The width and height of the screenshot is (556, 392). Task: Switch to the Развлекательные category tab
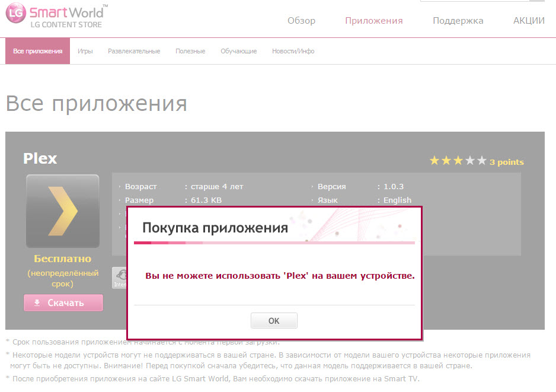(x=134, y=51)
